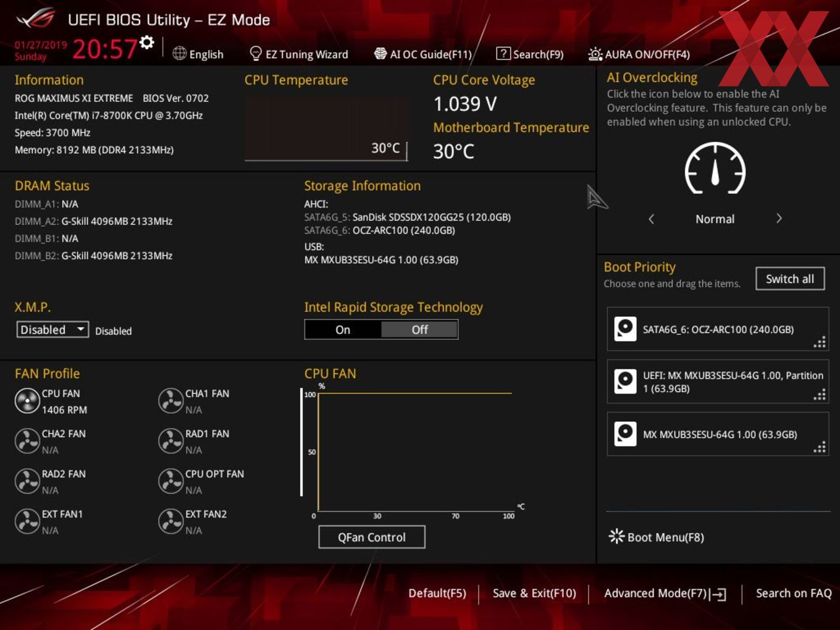Grab drag handle on MX MXUB3SESU-64G 1.00 (63.9GB) boot entry
840x630 pixels.
[x=820, y=448]
